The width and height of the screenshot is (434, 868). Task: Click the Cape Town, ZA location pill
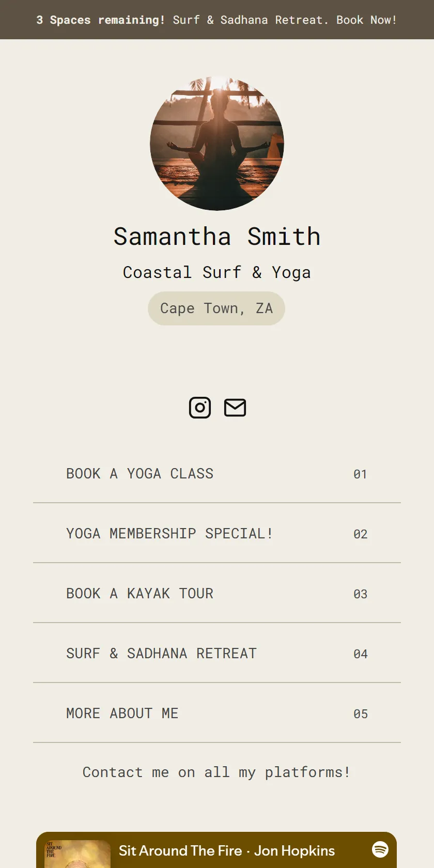pyautogui.click(x=216, y=308)
